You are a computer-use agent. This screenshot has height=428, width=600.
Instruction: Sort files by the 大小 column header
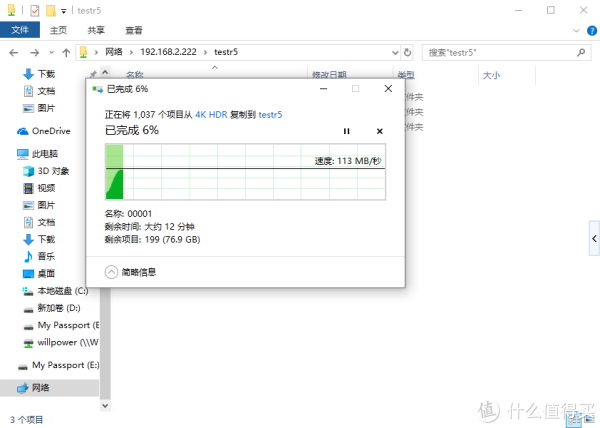tap(491, 75)
